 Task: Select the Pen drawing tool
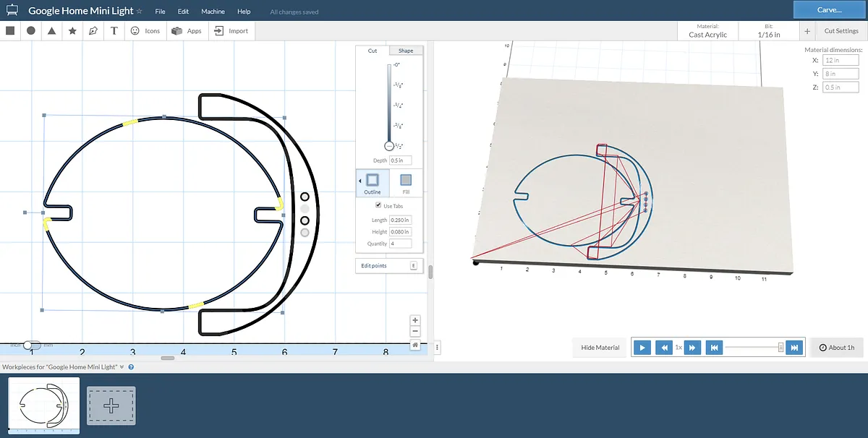click(93, 31)
